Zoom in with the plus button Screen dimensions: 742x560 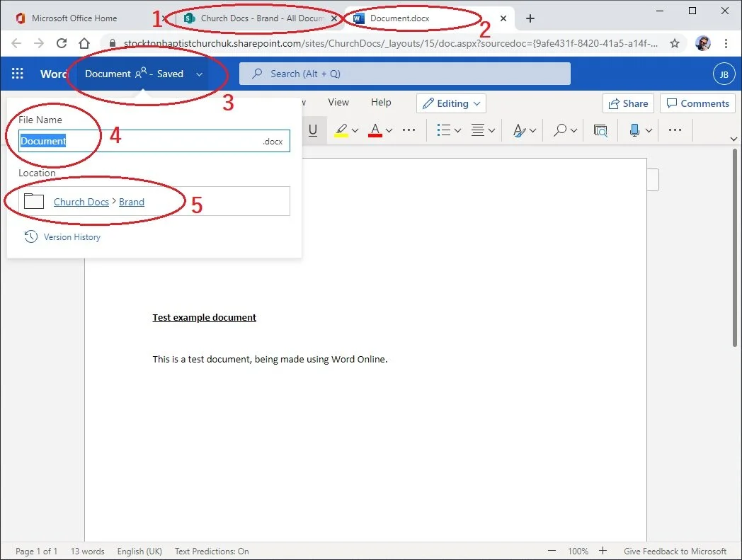(x=603, y=551)
